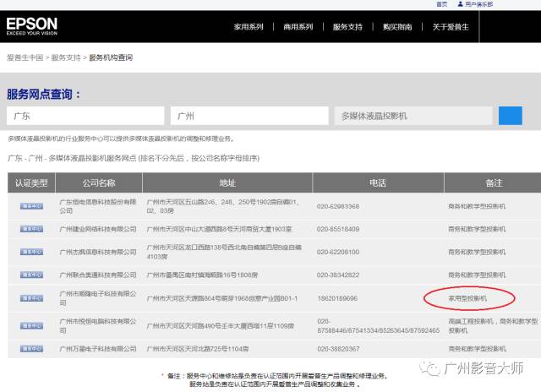Click 爱普生中国 in the breadcrumb
This screenshot has height=392, width=541.
tap(25, 57)
